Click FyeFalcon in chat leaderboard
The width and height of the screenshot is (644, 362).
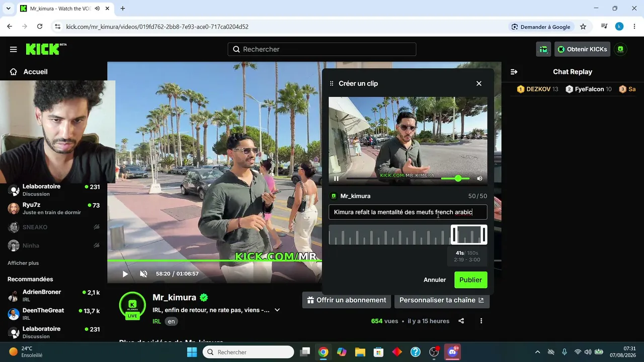coord(588,89)
